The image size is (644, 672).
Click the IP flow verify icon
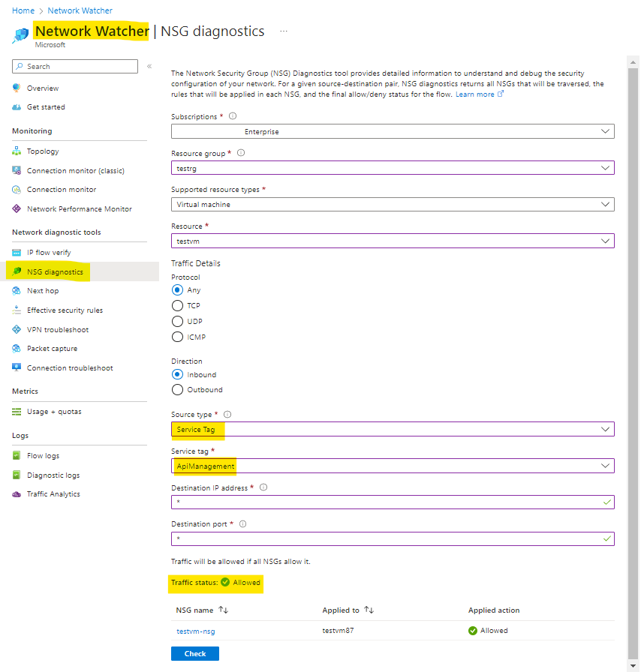(x=17, y=253)
